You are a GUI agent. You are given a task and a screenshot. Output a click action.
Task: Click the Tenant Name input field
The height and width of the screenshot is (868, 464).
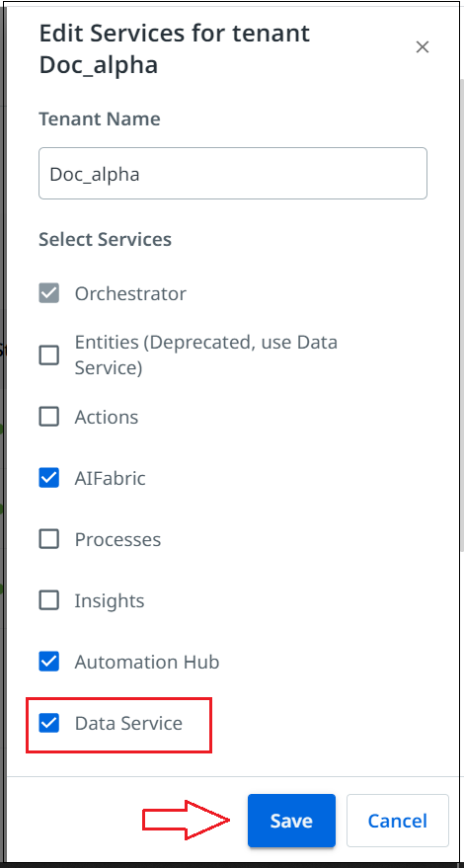tap(233, 173)
